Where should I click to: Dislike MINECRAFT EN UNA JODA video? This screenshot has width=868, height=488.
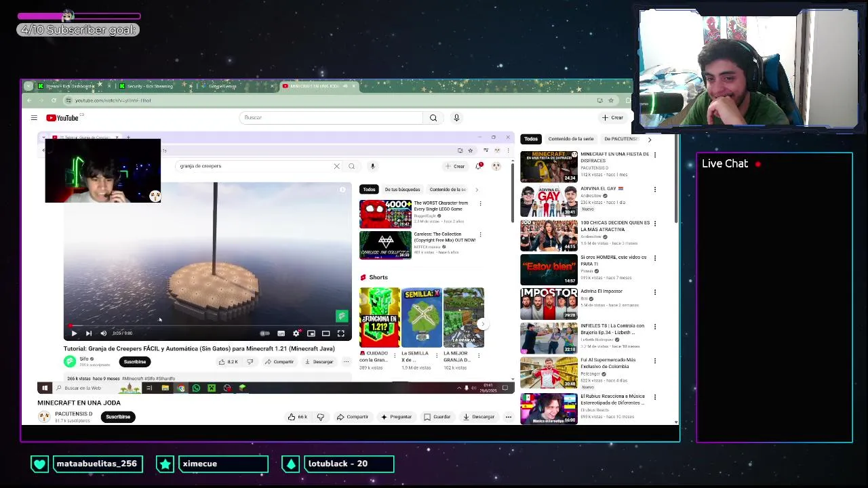(x=321, y=417)
